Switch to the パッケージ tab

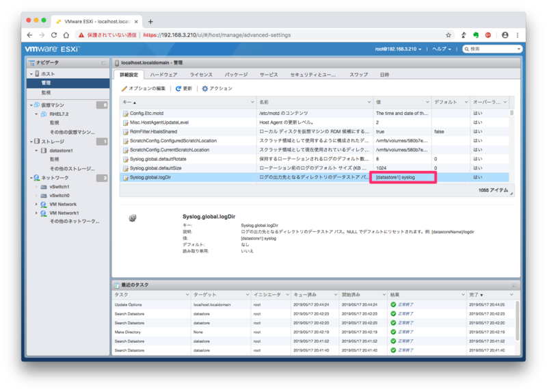coord(236,75)
